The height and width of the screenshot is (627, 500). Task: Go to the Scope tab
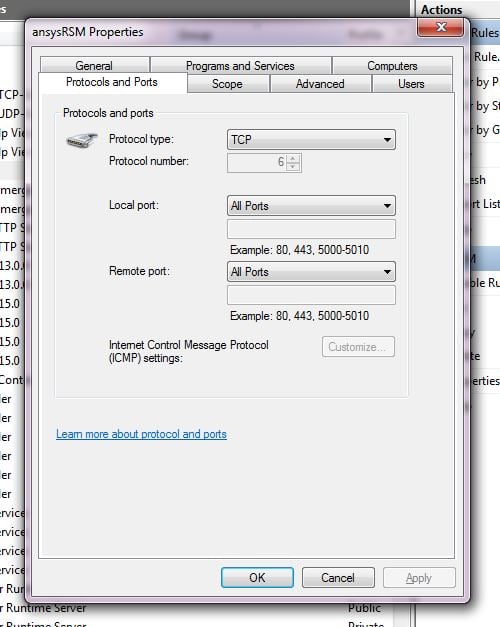coord(228,84)
